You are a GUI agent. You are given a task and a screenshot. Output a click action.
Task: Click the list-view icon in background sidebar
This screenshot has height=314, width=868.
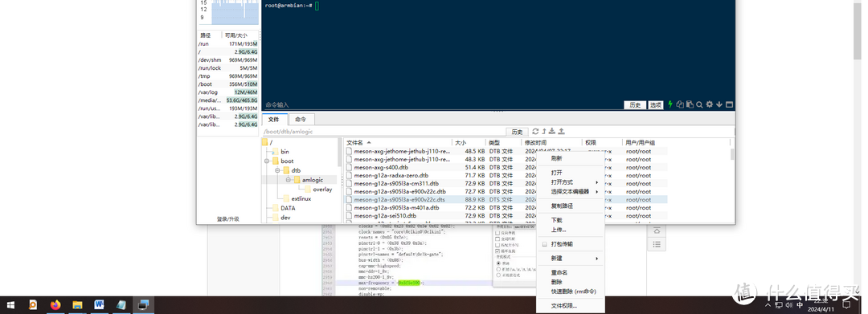(657, 244)
